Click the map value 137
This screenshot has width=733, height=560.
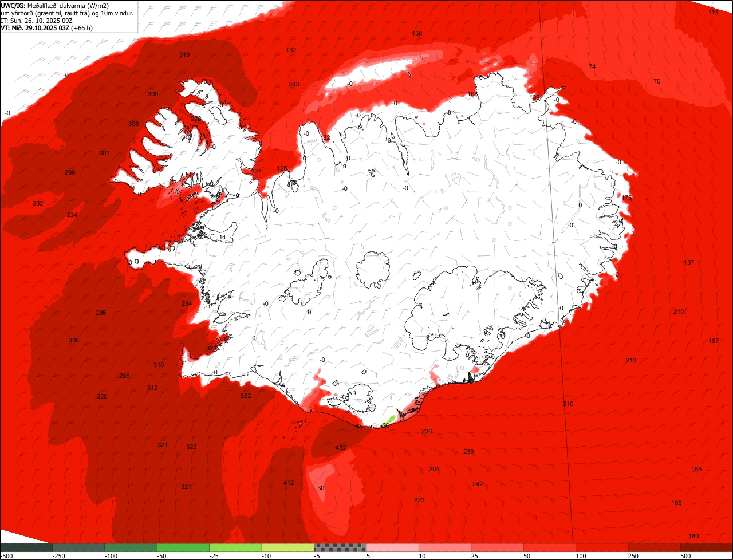click(x=689, y=263)
